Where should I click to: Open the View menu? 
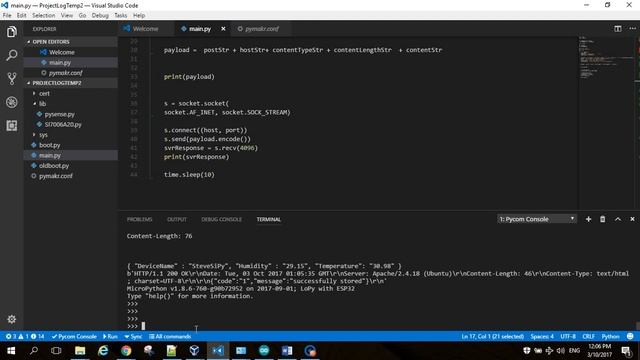[x=67, y=15]
